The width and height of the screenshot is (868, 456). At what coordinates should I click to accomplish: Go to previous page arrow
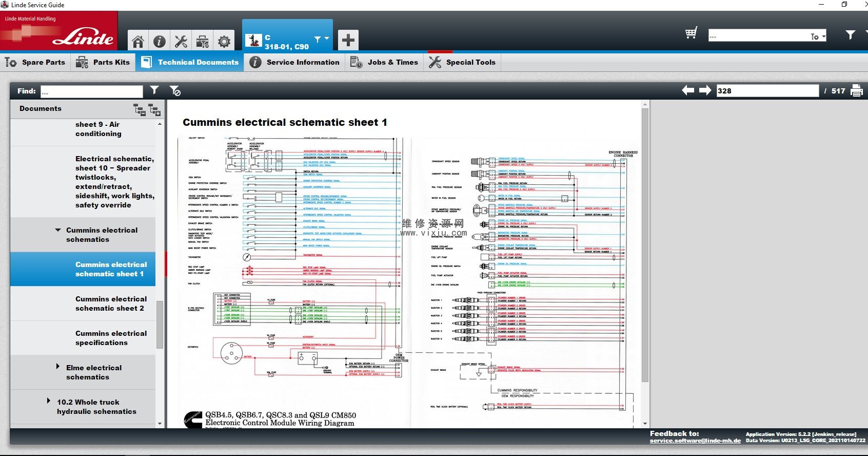tap(688, 90)
